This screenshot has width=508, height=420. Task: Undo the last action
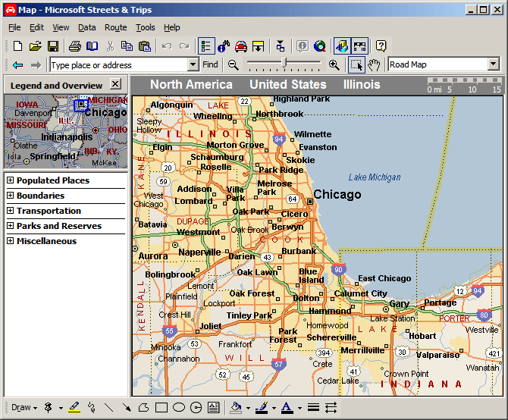[167, 46]
